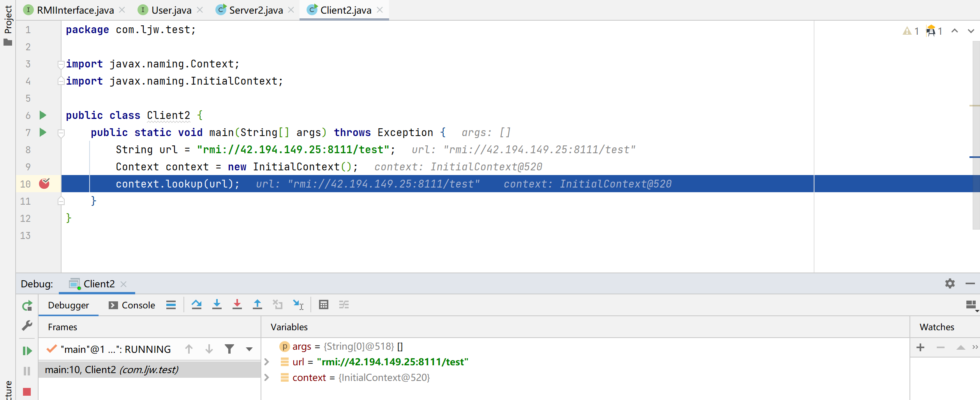Switch to the Console tab
Screen dimensions: 980x400
pyautogui.click(x=132, y=305)
